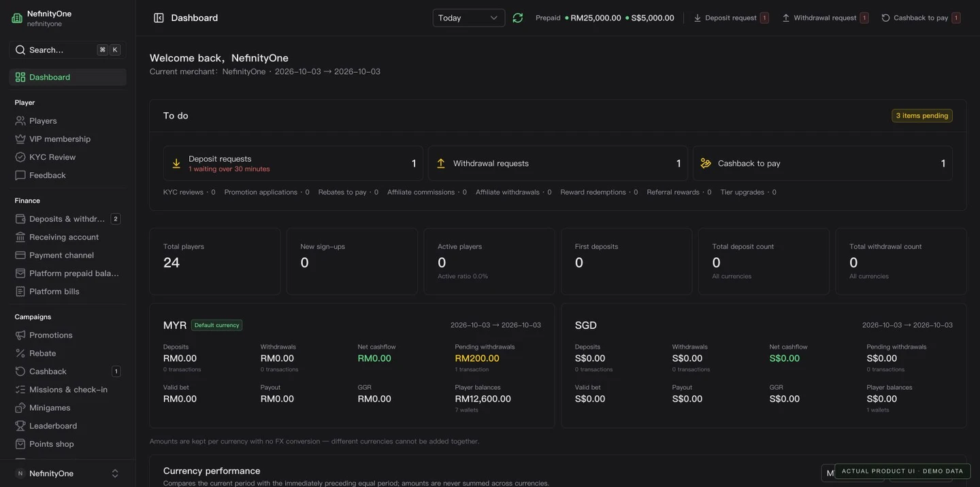The height and width of the screenshot is (487, 980).
Task: Click Affiliate withdrawals count link
Action: [514, 192]
